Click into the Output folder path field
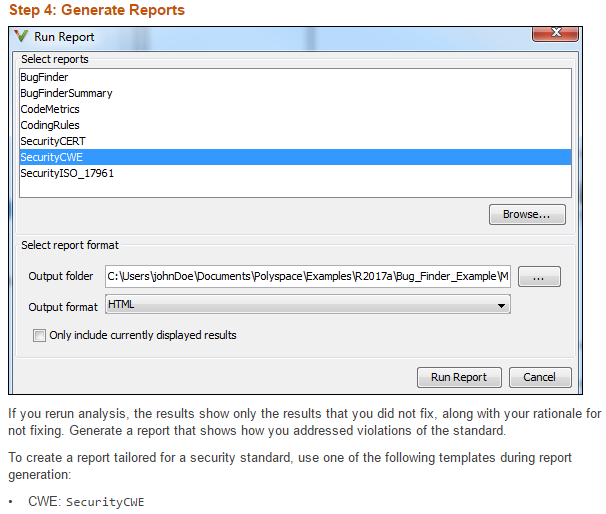Viewport: 606px width, 514px height. (x=308, y=276)
